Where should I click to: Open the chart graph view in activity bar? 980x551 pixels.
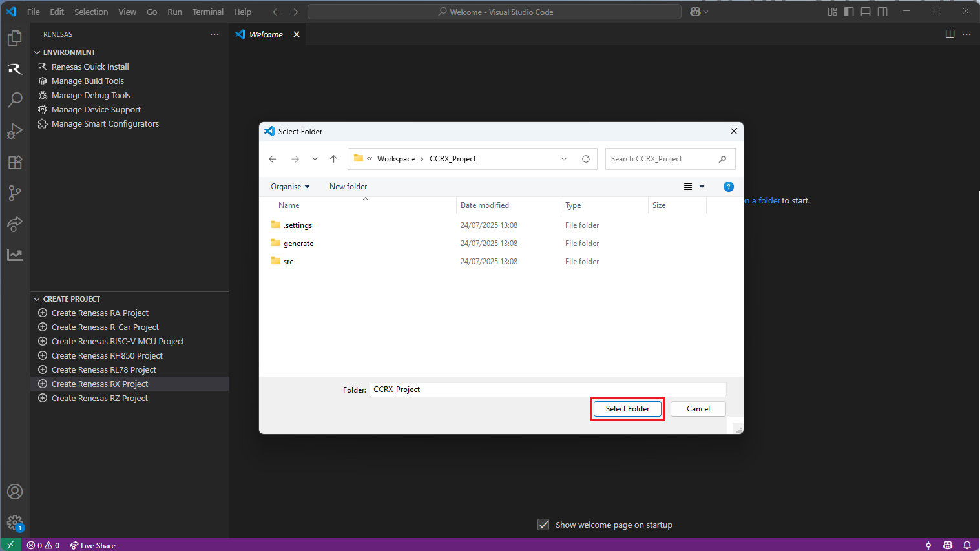15,255
